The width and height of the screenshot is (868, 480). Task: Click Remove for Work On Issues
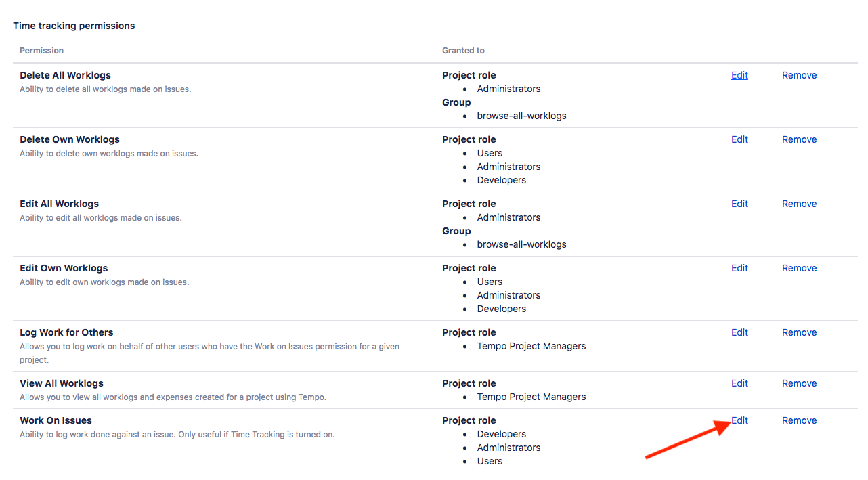[x=799, y=420]
